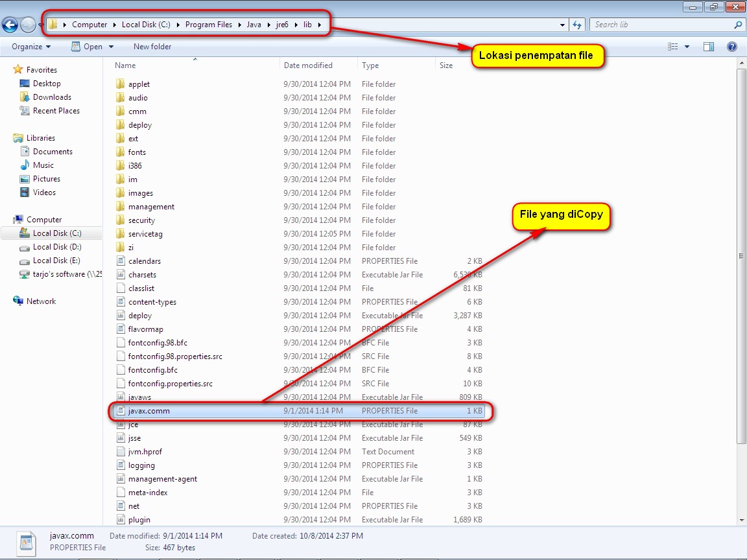Image resolution: width=747 pixels, height=560 pixels.
Task: Select the zi folder icon
Action: 120,248
